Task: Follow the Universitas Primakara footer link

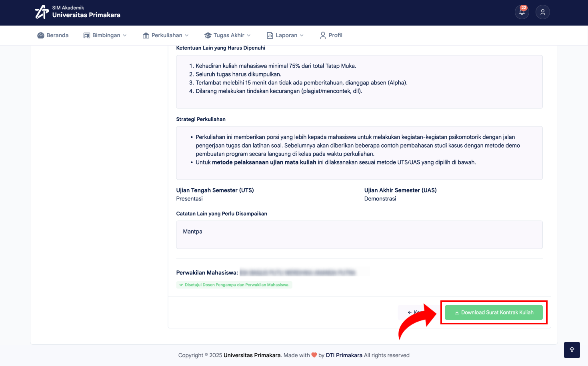Action: (x=252, y=355)
